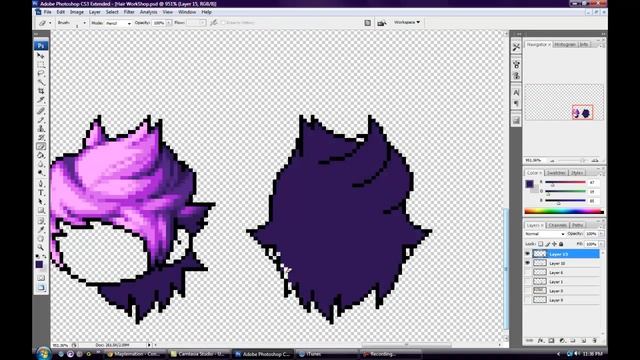Toggle the Brushes palette from options bar

(x=368, y=23)
